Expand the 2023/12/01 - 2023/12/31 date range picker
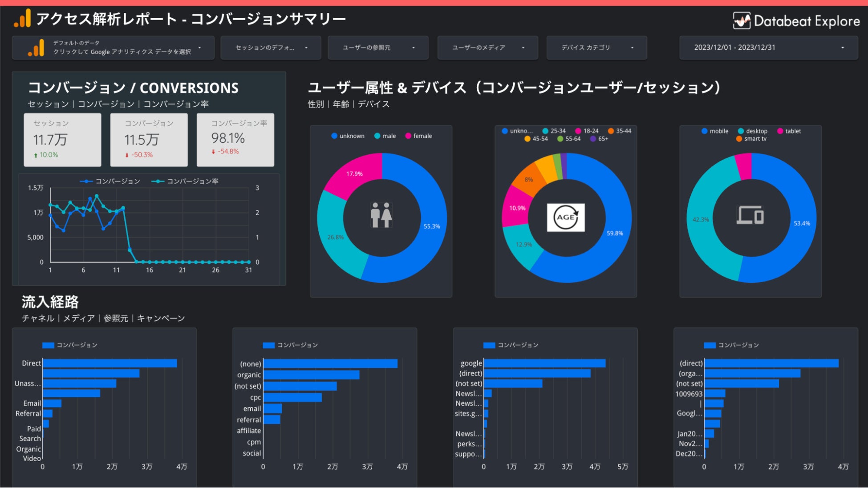 (x=768, y=48)
